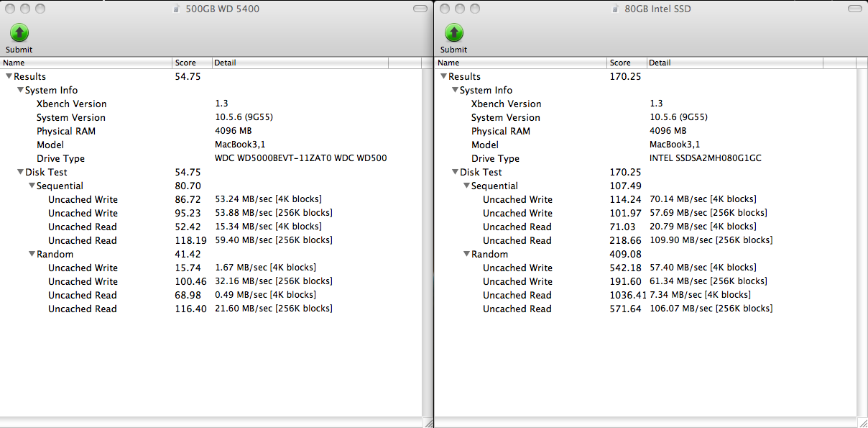The image size is (868, 428).
Task: Click Random score 41.42
Action: point(188,254)
